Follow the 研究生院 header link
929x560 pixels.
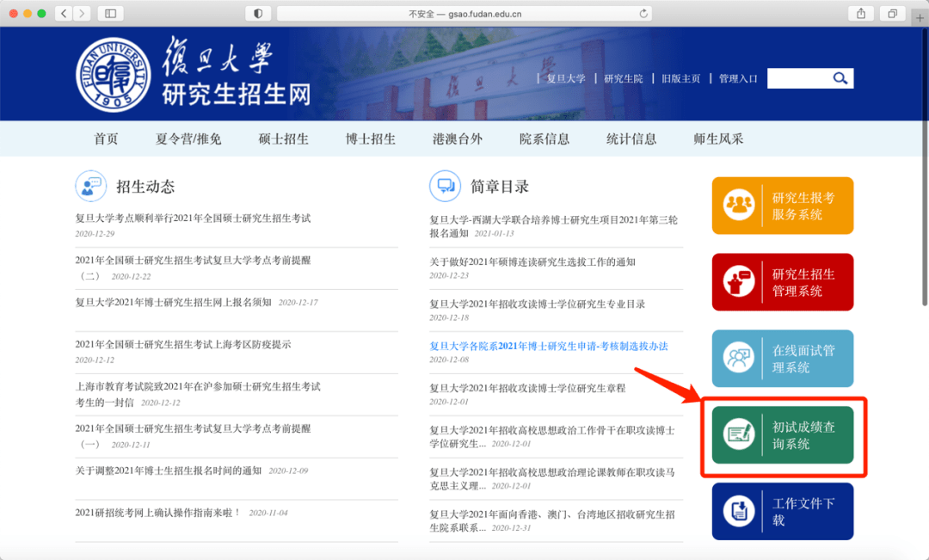(x=624, y=78)
